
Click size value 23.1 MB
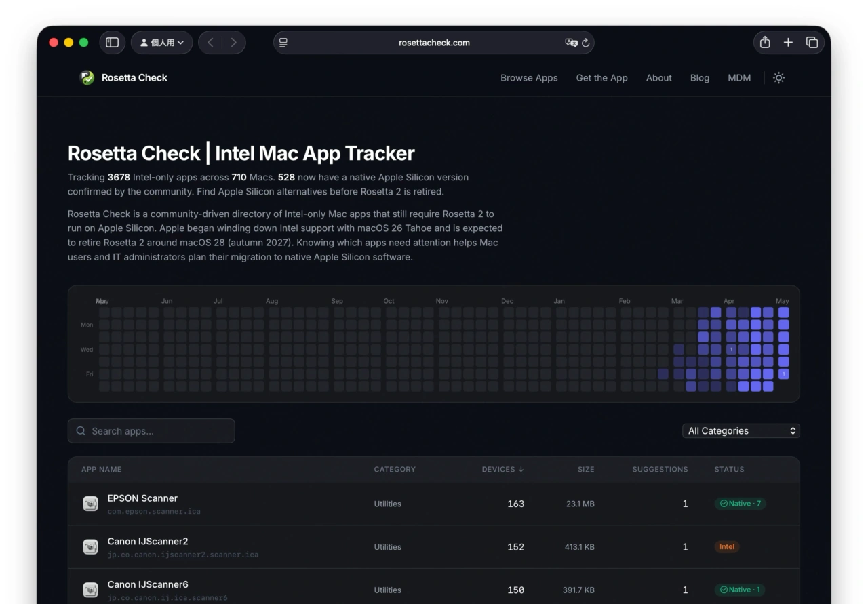580,504
